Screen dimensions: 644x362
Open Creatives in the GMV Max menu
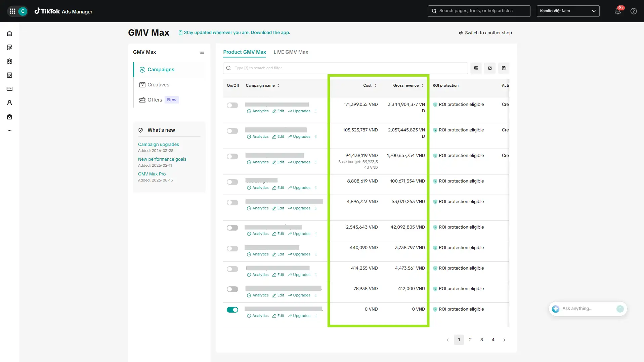click(x=158, y=85)
